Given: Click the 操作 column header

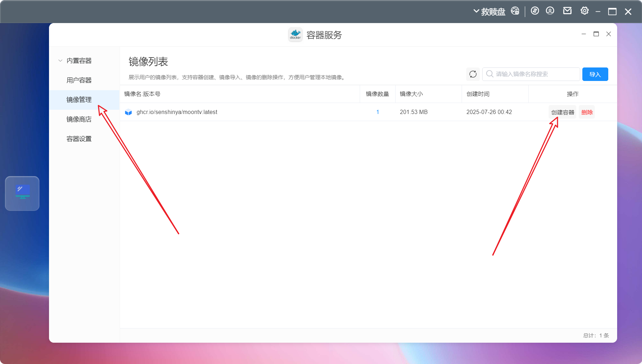Looking at the screenshot, I should tap(573, 94).
